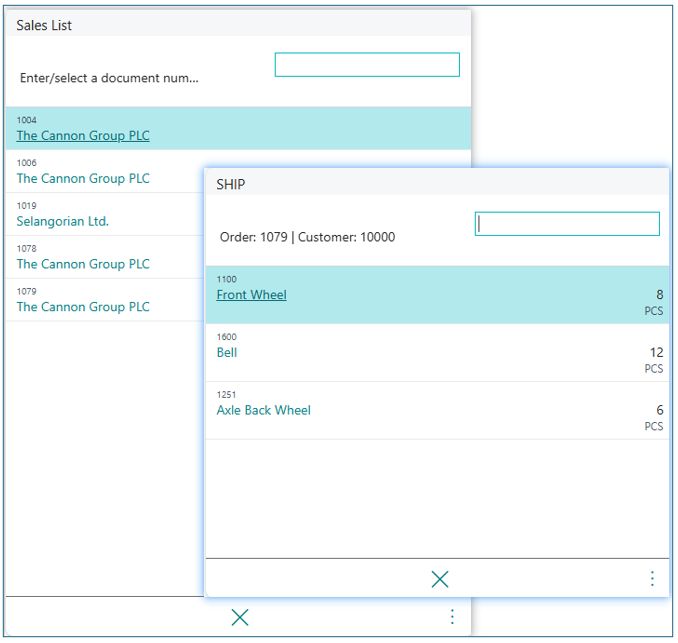
Task: Pick the Axle Back Wheel line
Action: click(x=264, y=410)
